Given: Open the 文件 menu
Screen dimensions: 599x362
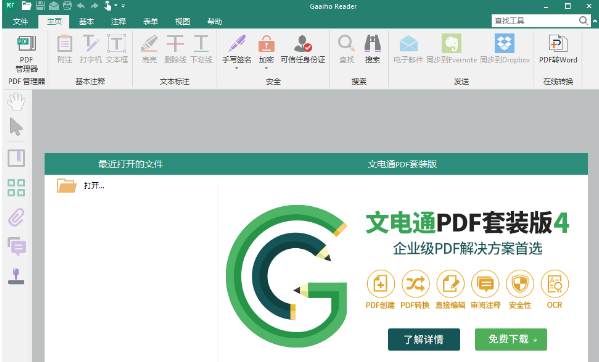Looking at the screenshot, I should pos(20,21).
